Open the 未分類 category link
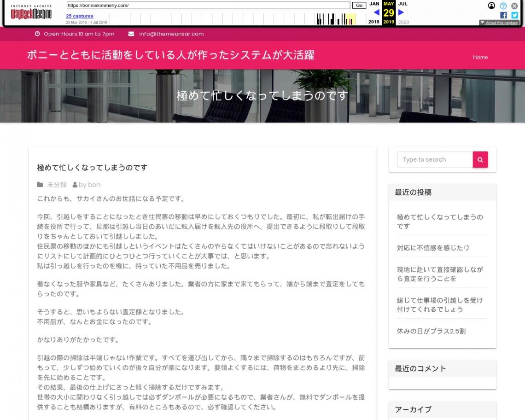 point(57,185)
